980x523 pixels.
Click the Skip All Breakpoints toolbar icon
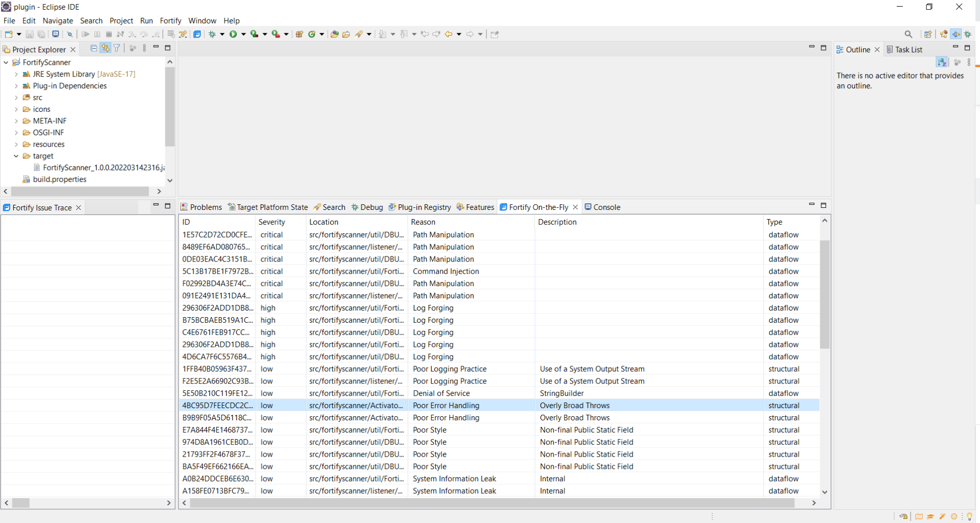70,34
